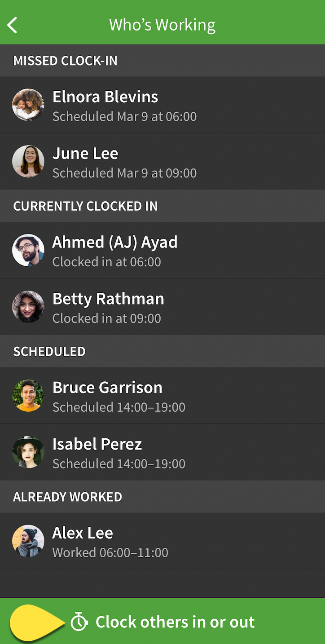Tap the stopwatch icon in the bottom bar
325x644 pixels.
click(79, 622)
